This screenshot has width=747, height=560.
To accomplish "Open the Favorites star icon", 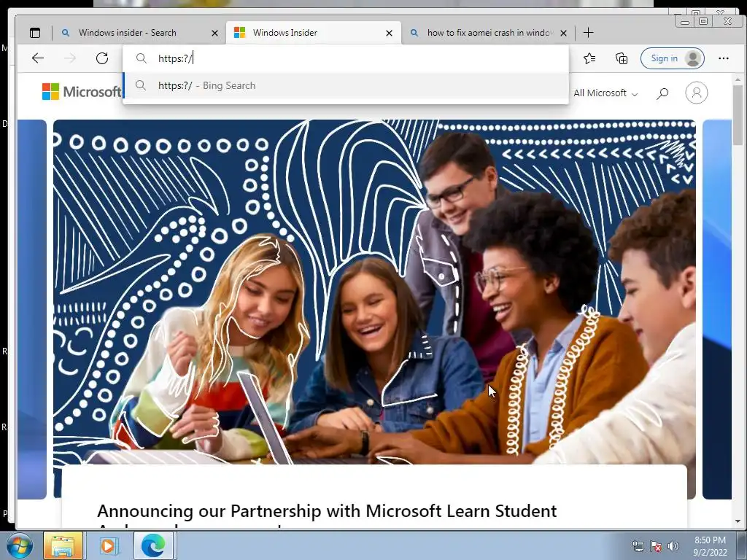I will (x=589, y=58).
